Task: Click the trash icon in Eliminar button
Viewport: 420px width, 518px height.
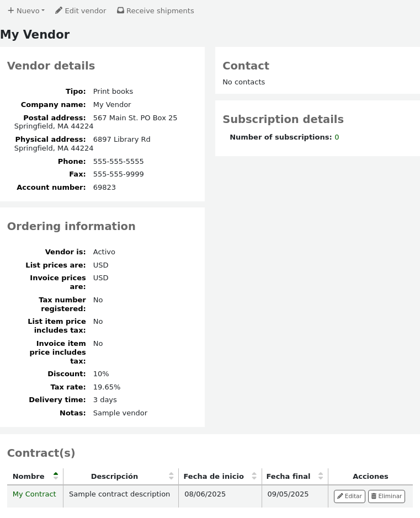Action: coord(374,496)
